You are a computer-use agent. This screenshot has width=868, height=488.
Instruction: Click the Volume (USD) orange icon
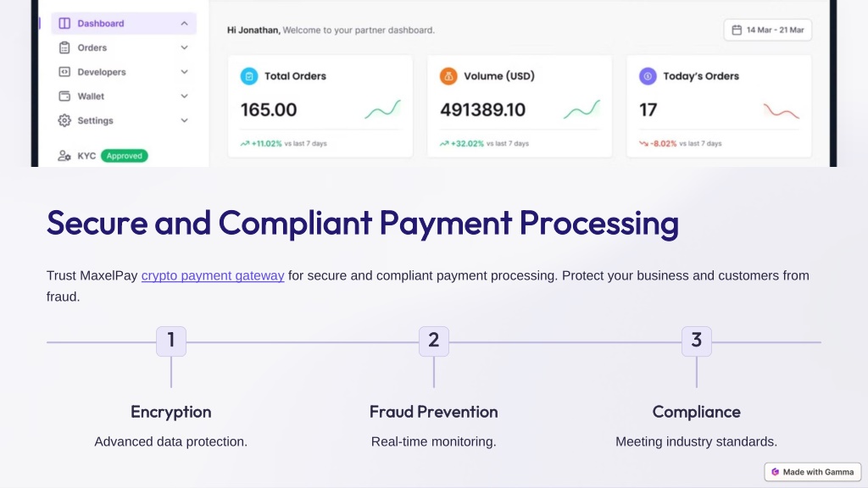tap(448, 75)
